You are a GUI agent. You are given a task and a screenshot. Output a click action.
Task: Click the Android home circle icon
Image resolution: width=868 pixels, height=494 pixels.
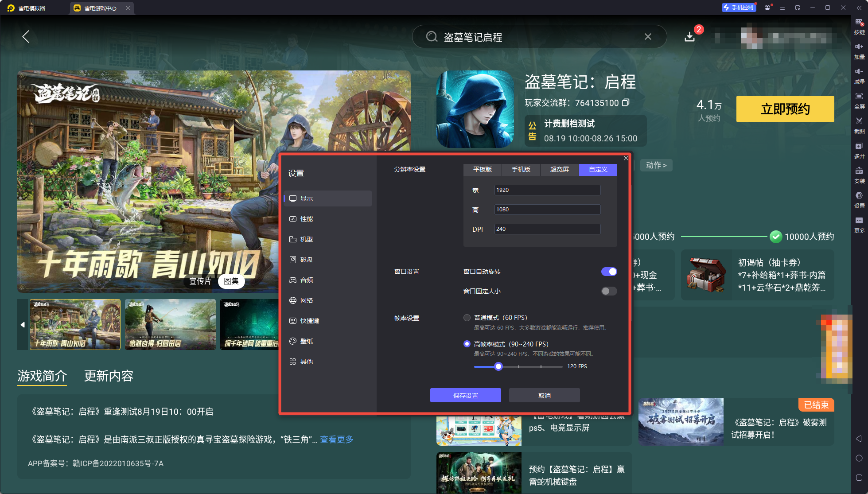click(x=859, y=458)
